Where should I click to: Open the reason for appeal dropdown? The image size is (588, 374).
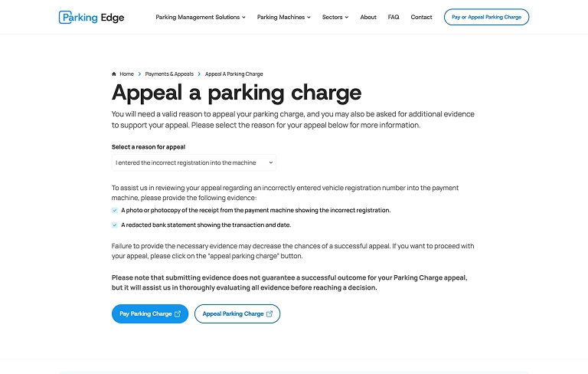(194, 162)
